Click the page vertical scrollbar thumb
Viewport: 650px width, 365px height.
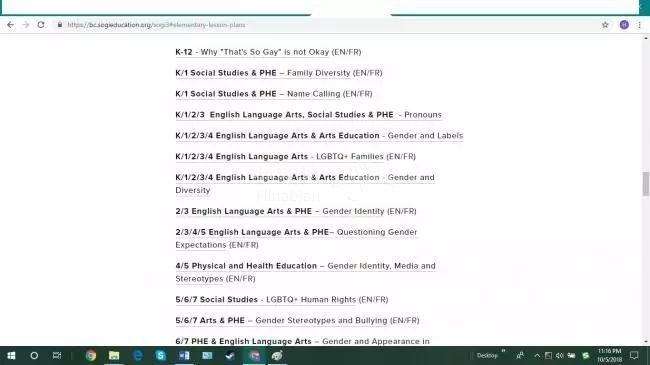click(645, 184)
